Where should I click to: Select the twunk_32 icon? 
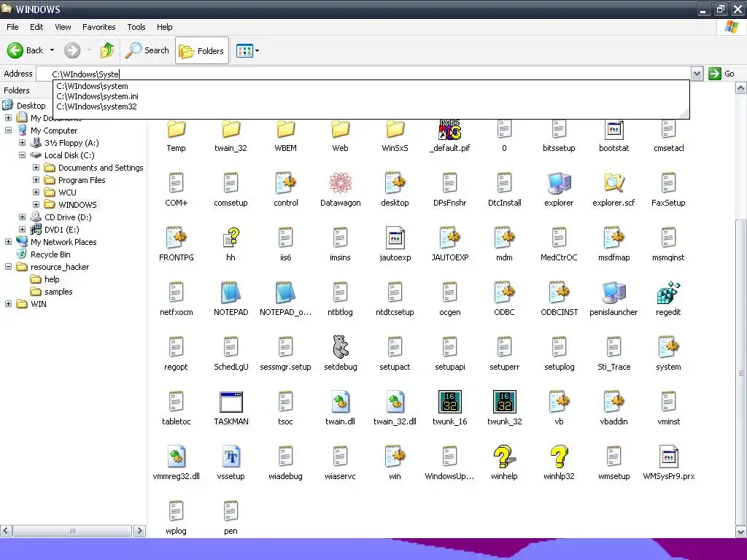(x=504, y=402)
